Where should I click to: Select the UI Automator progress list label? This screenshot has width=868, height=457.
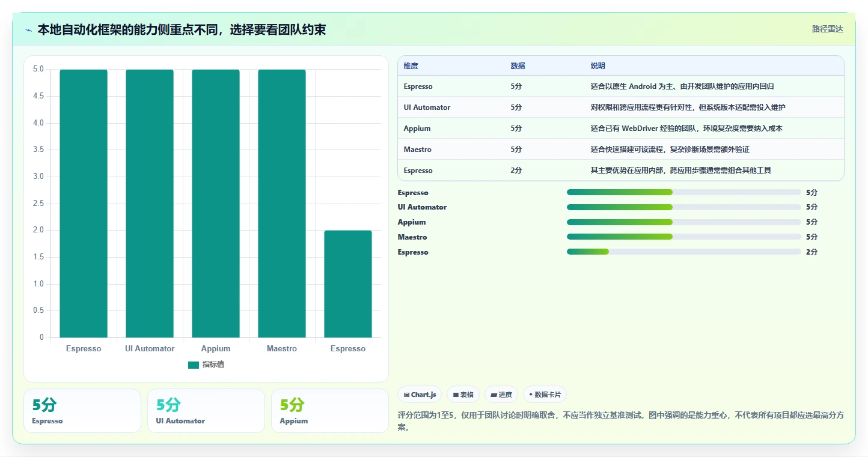click(x=422, y=207)
